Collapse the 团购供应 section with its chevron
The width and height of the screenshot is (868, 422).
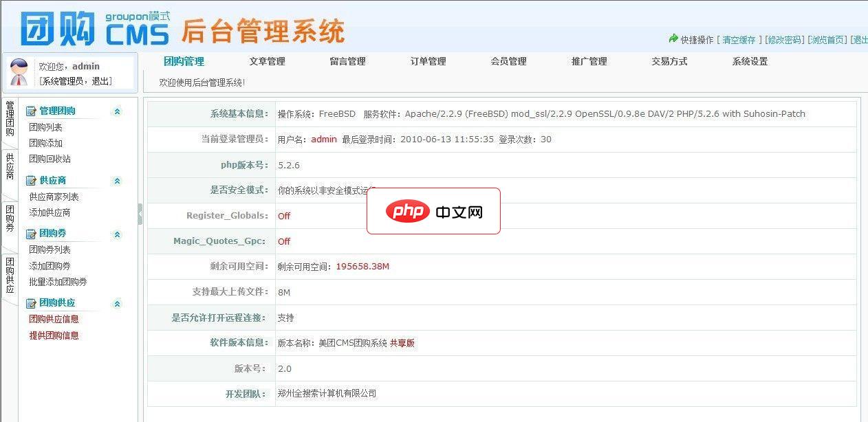point(117,303)
